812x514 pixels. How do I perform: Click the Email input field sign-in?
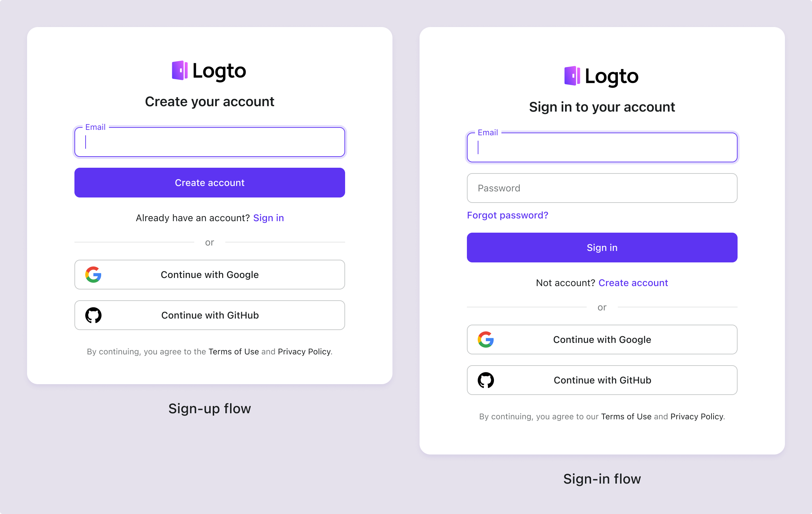pos(602,147)
